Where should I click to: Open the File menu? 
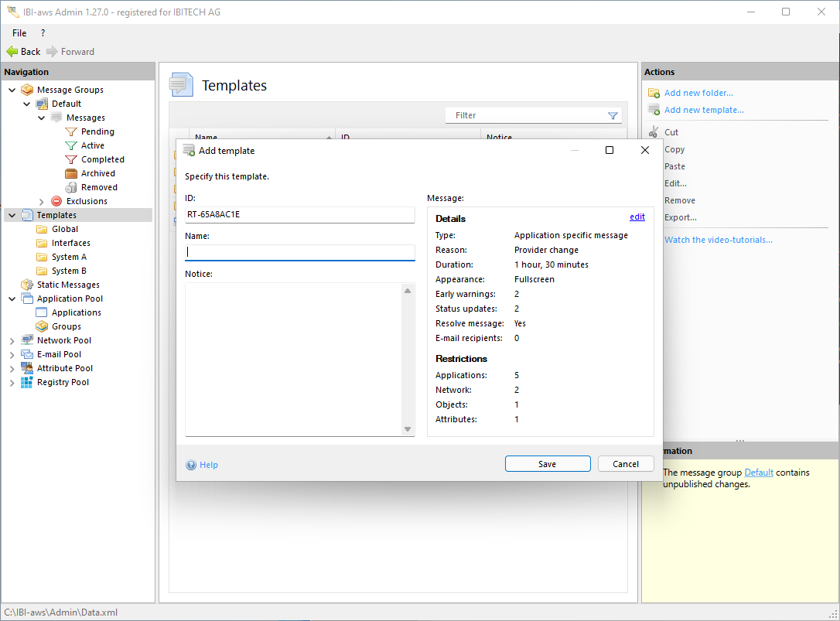19,33
